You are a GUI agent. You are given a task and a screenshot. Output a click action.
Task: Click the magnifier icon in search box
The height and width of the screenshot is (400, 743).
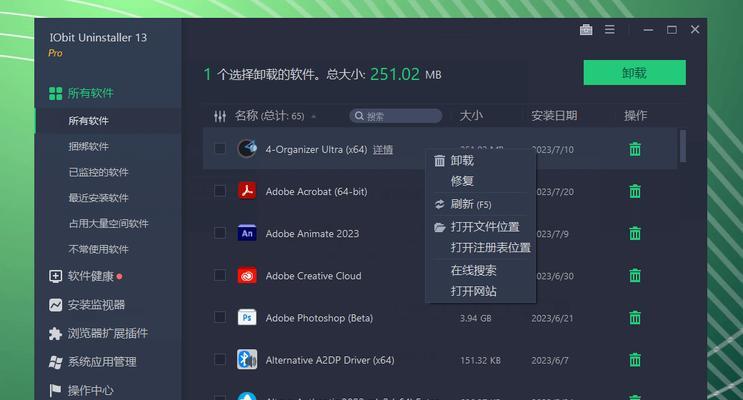359,116
